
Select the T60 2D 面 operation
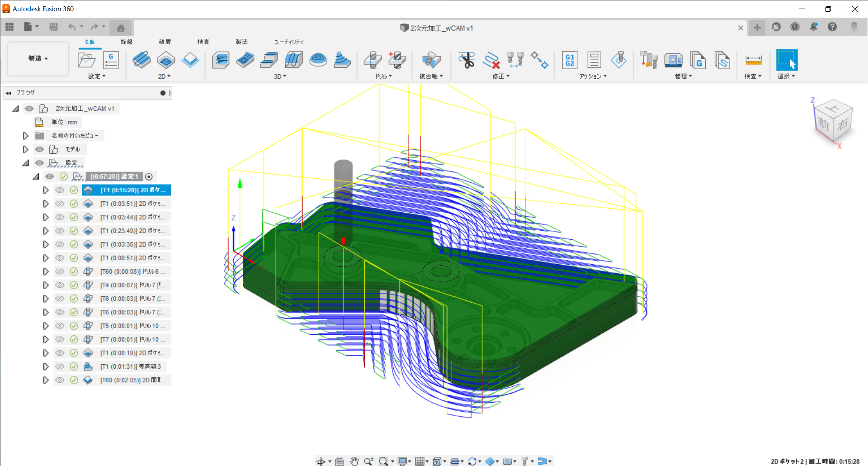point(132,380)
